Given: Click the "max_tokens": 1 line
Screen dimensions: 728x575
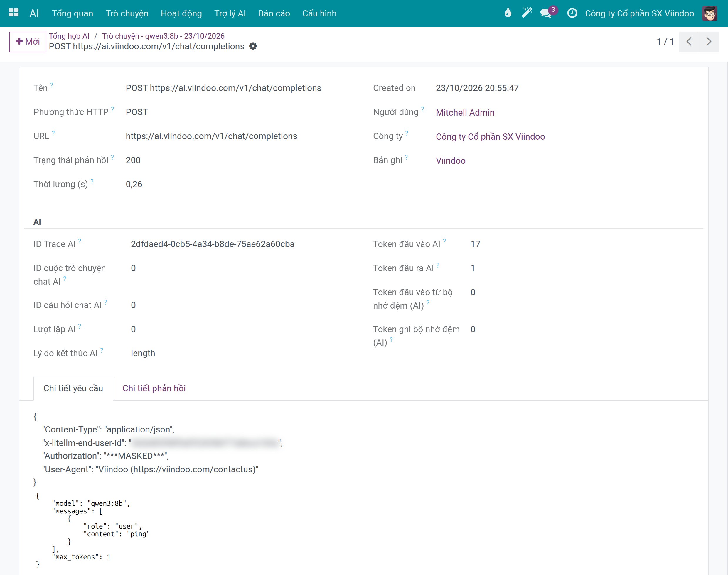Looking at the screenshot, I should coord(81,557).
